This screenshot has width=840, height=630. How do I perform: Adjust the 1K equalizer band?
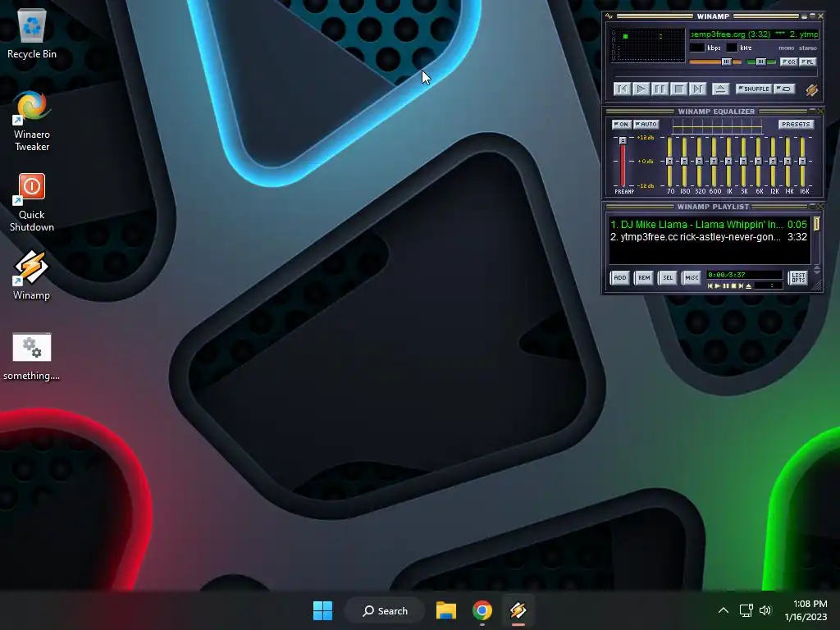coord(728,162)
